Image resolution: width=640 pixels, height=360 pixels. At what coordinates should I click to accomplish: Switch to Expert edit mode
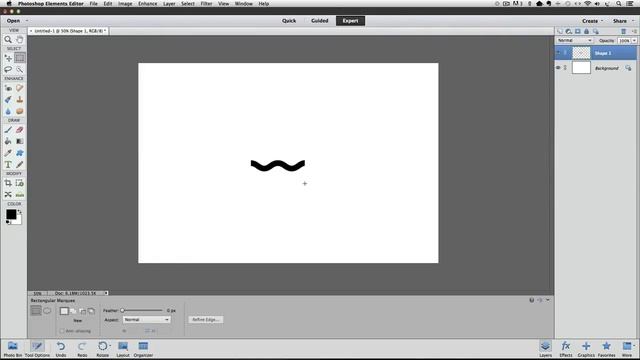pos(350,21)
